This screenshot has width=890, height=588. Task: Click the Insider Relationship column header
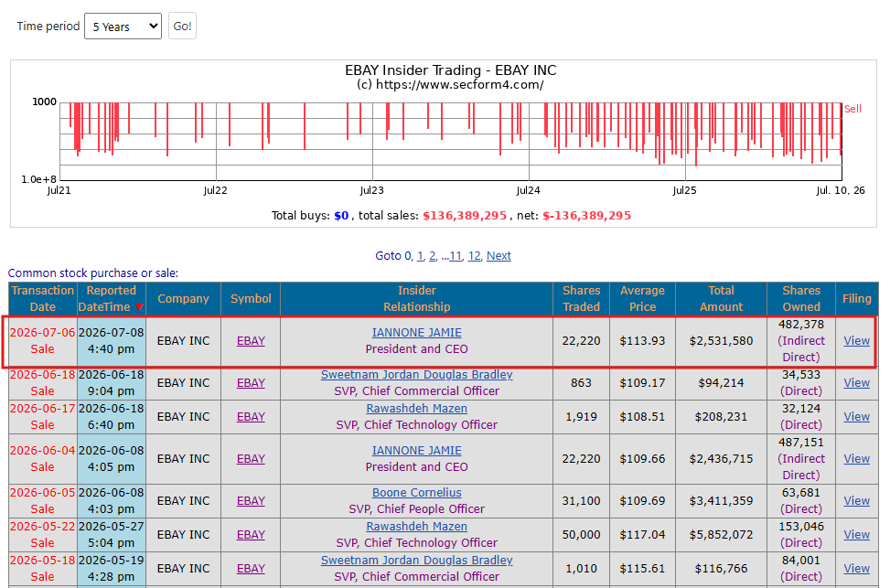pos(416,298)
